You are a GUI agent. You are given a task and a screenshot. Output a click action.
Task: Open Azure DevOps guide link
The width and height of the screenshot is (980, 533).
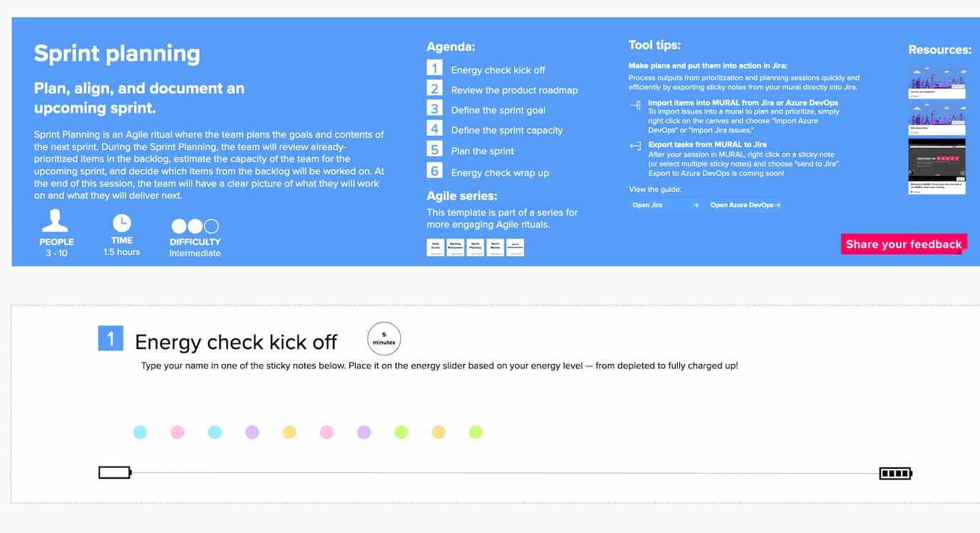(x=745, y=205)
